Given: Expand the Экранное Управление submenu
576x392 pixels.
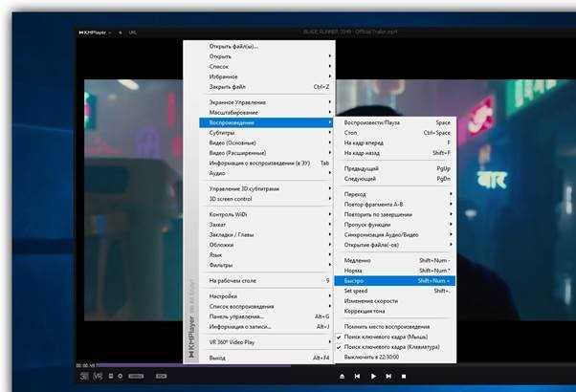Looking at the screenshot, I should (266, 102).
